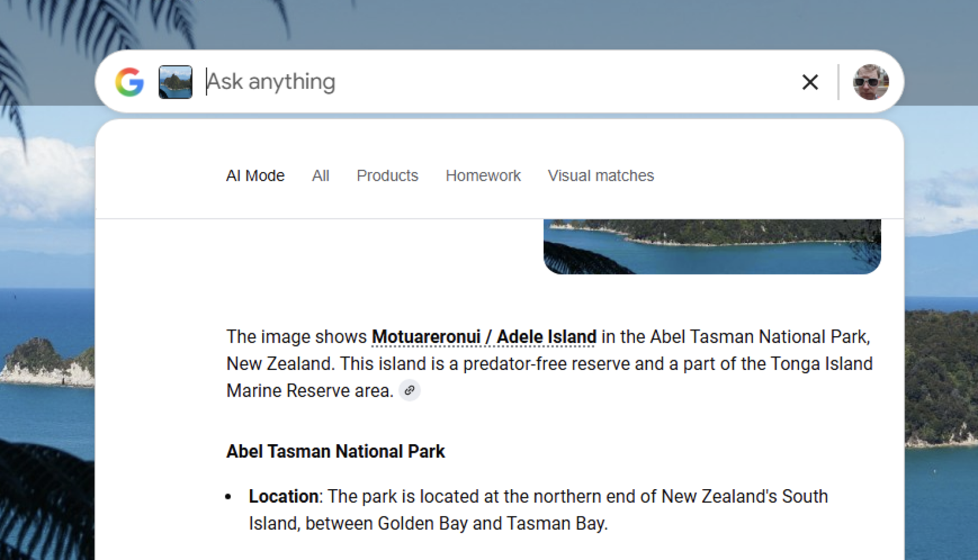Clear the search with the X icon

[x=810, y=82]
